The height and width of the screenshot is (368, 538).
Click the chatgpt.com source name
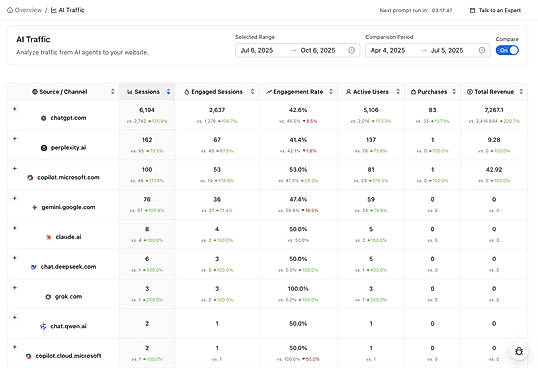[68, 118]
